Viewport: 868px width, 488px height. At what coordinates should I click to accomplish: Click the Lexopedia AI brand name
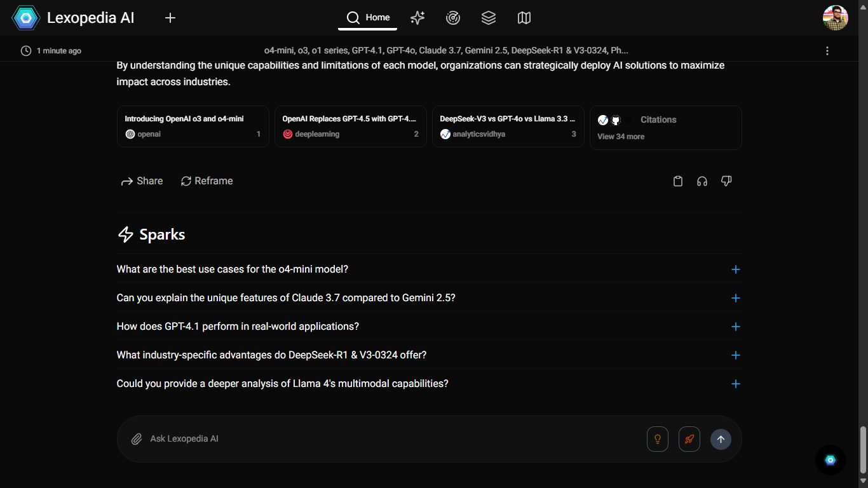pos(91,18)
